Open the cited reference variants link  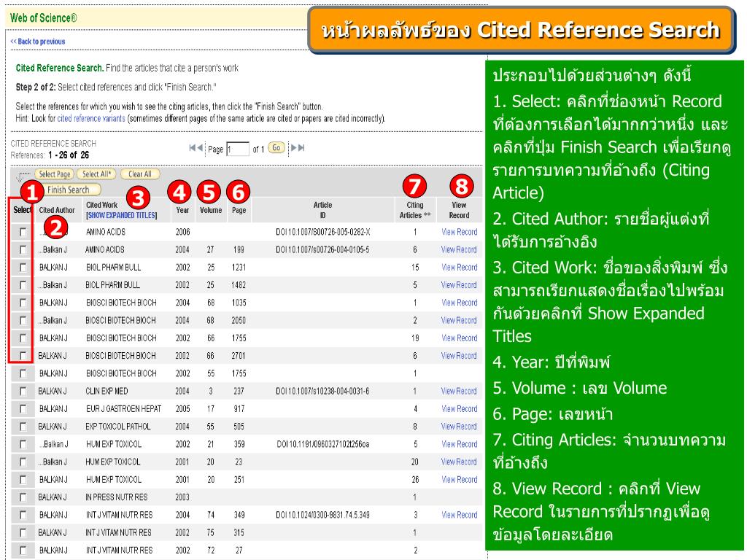click(91, 119)
